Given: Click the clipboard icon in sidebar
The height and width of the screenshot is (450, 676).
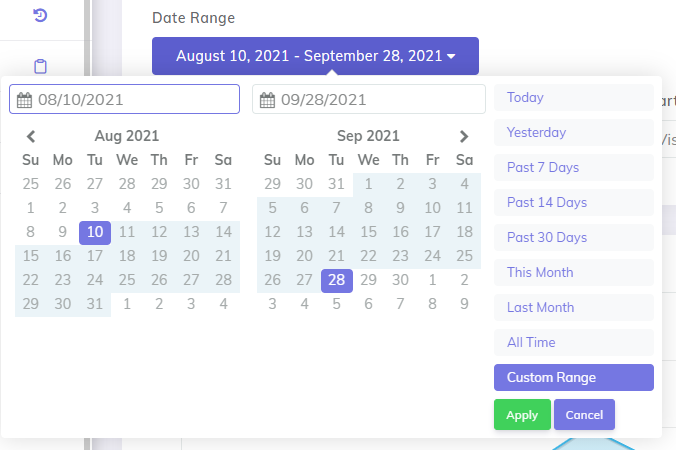Looking at the screenshot, I should (40, 66).
